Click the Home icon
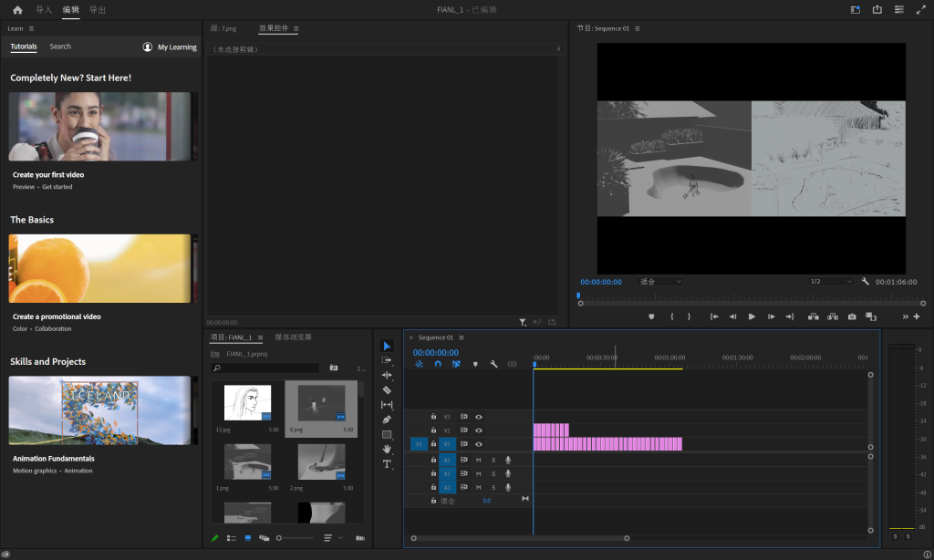 click(17, 10)
